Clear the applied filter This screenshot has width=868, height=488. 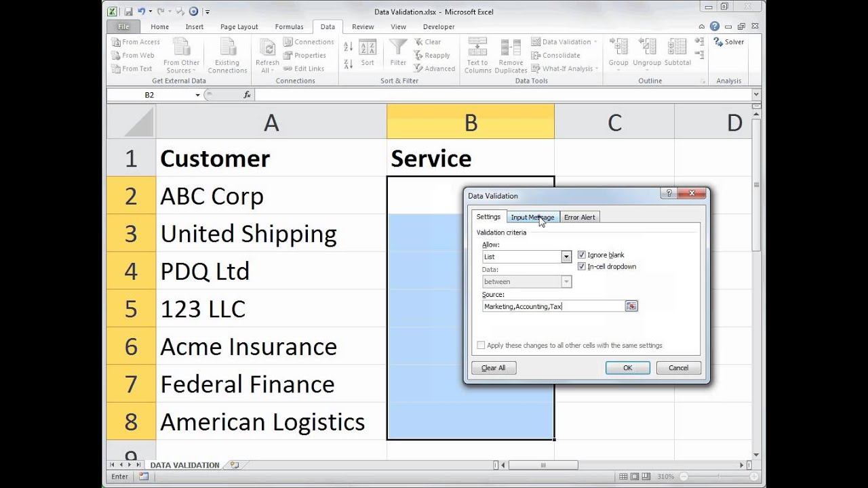(428, 42)
